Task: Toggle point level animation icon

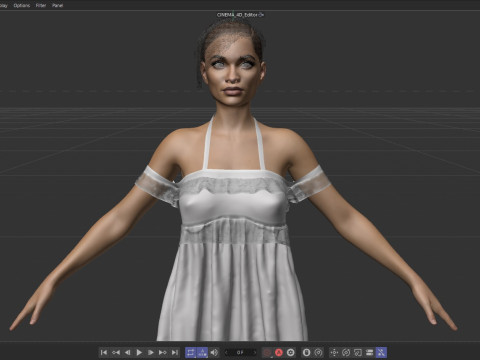Action: click(381, 352)
